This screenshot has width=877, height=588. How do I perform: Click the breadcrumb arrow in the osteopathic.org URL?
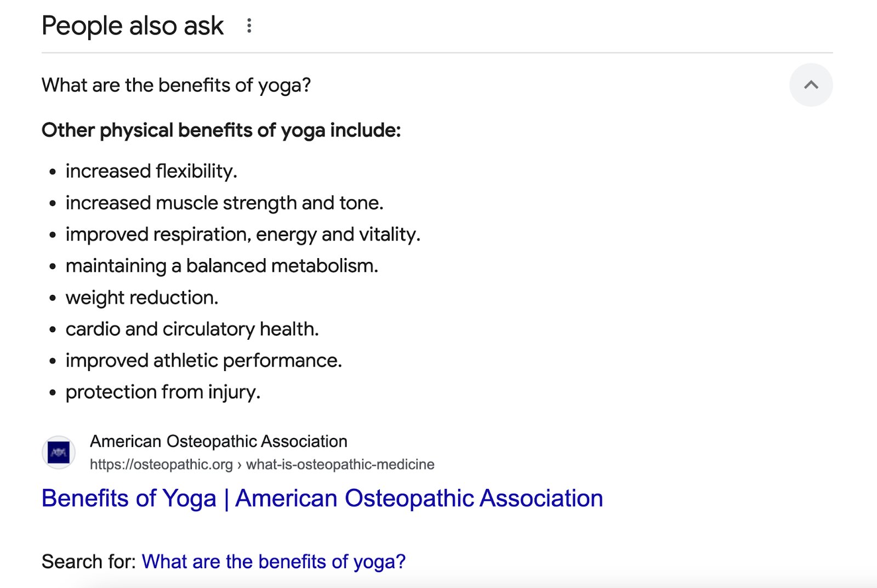click(x=240, y=464)
